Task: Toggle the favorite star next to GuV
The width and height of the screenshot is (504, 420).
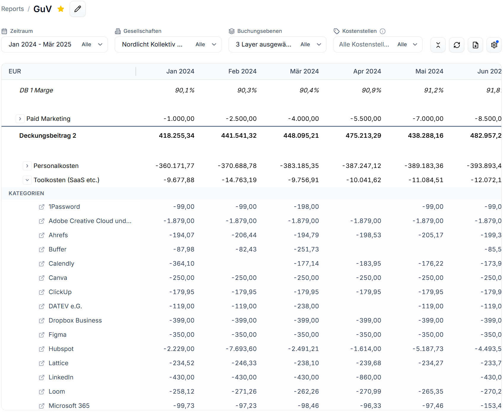Action: pos(61,9)
